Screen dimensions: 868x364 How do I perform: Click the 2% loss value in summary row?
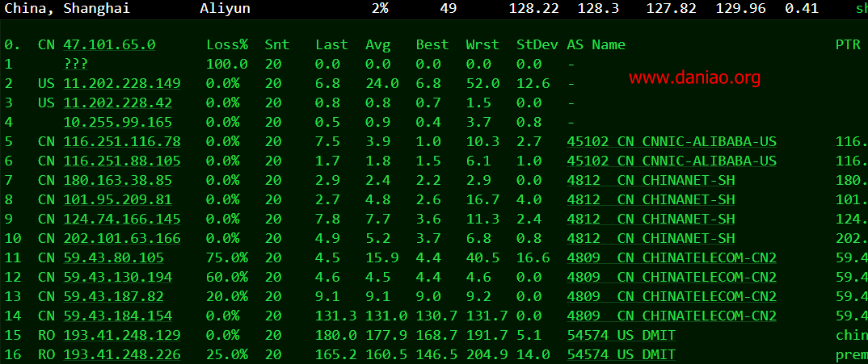pyautogui.click(x=380, y=8)
